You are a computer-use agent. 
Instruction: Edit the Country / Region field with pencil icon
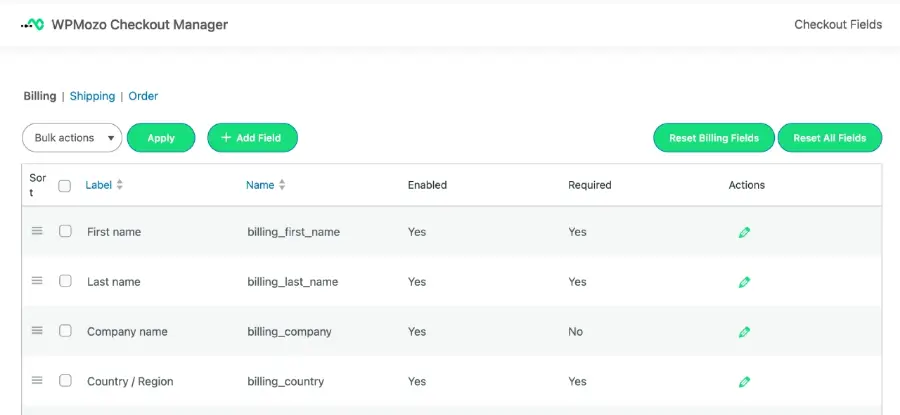coord(744,382)
